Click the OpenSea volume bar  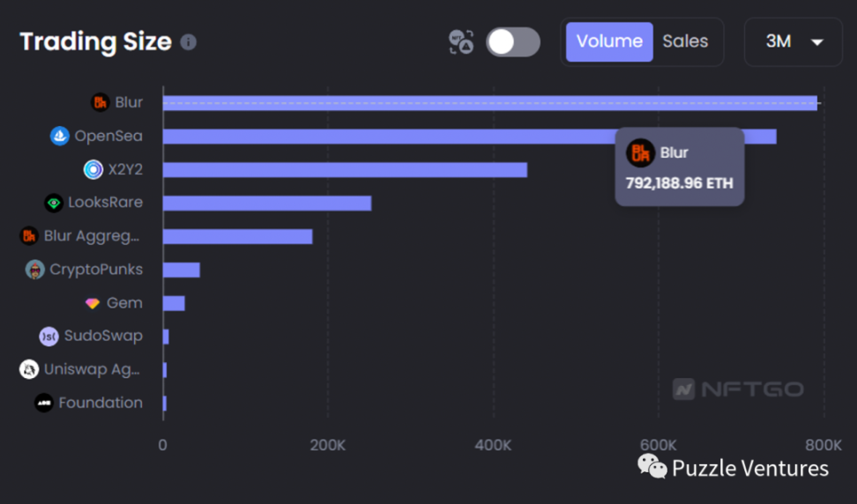tap(469, 137)
